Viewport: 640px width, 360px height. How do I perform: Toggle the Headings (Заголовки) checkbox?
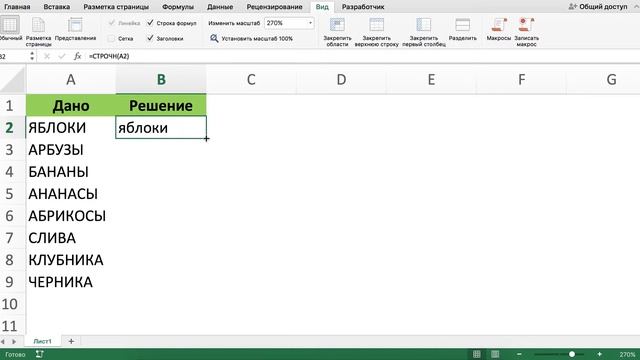(150, 38)
